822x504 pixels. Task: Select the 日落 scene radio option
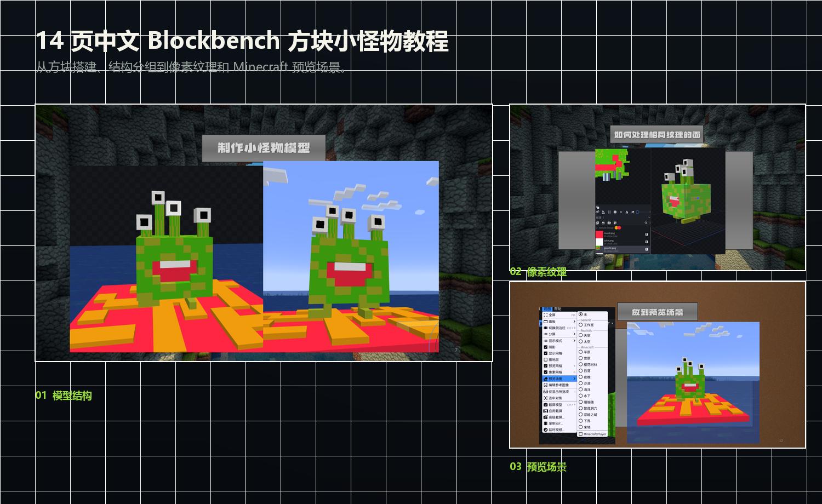click(x=580, y=371)
